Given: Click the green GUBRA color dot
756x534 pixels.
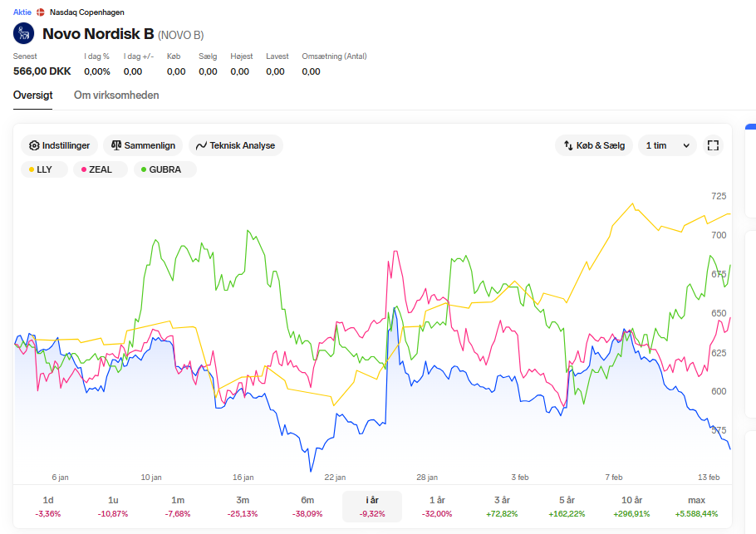Looking at the screenshot, I should tap(144, 169).
